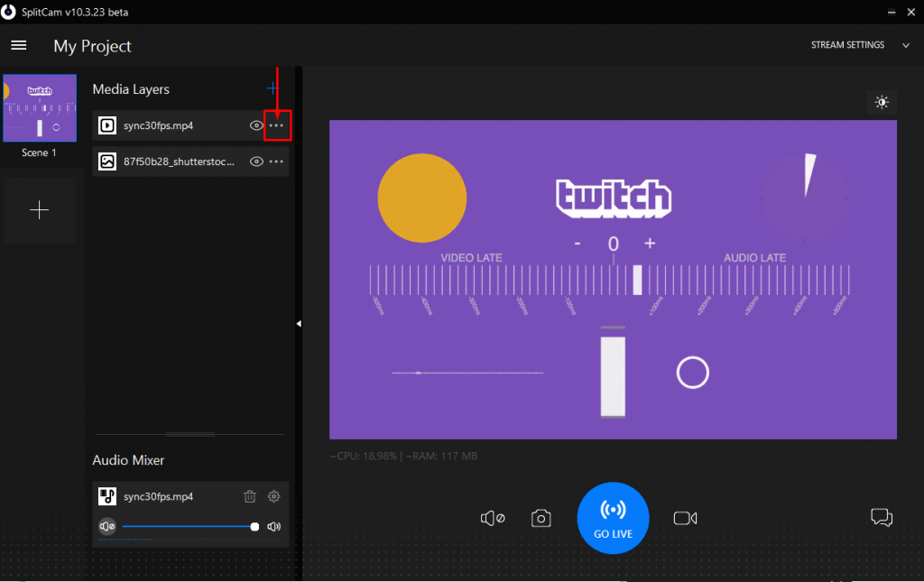The width and height of the screenshot is (924, 582).
Task: Open STREAM SETTINGS
Action: 847,45
